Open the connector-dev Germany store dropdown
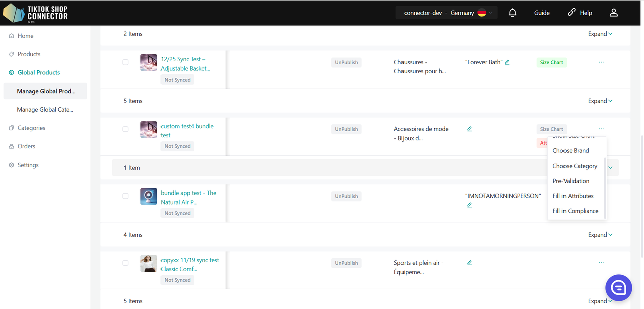This screenshot has height=309, width=644. coord(446,13)
